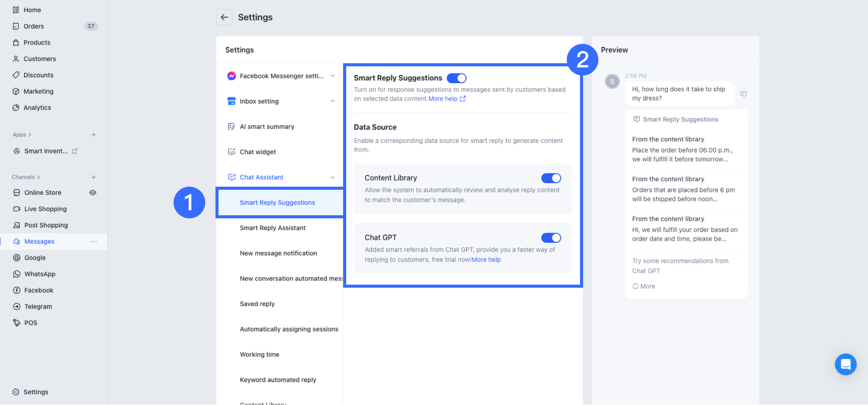Open More help link under Smart Reply
Screen dimensions: 868x405
tap(447, 99)
